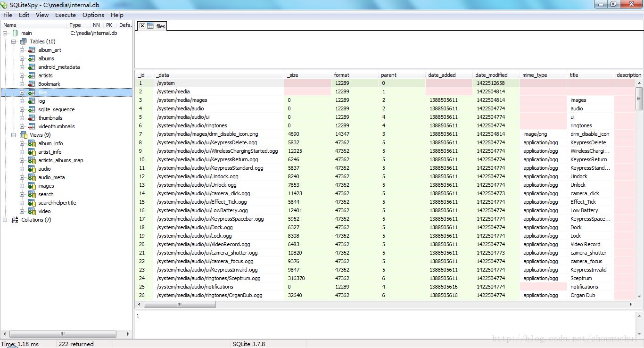Click the schema tree horizontal scrollbar
Viewport: 644px width, 348px height.
tap(63, 334)
